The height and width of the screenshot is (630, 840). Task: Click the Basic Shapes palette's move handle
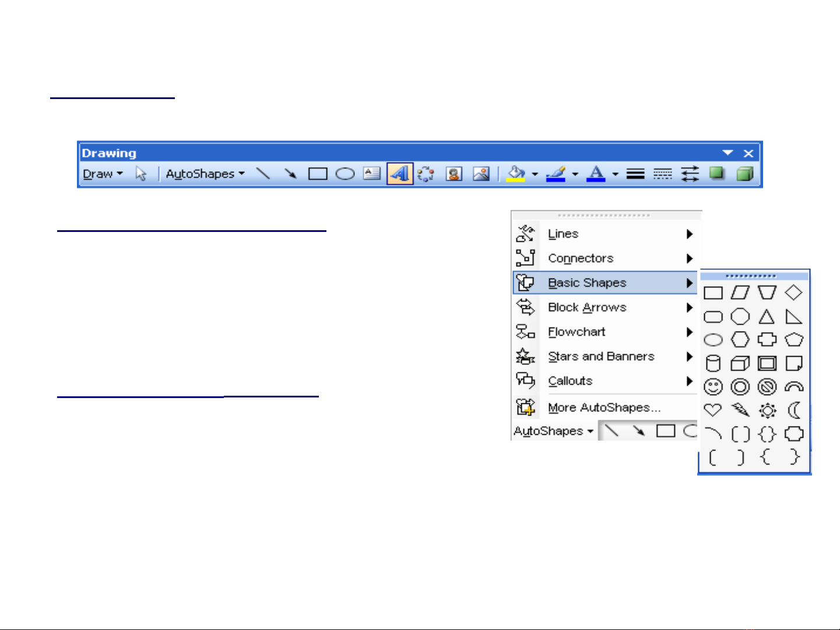click(x=751, y=276)
